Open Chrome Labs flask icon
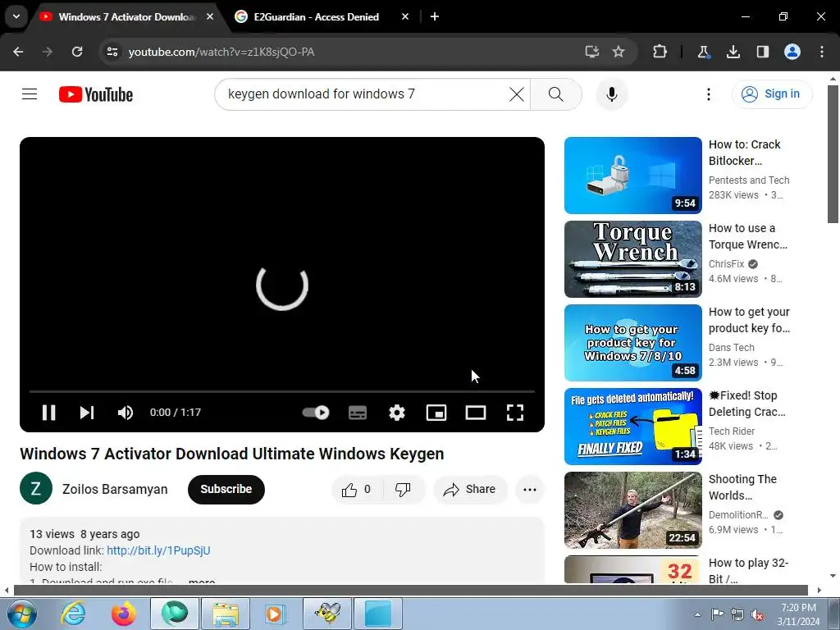This screenshot has height=630, width=840. click(703, 52)
